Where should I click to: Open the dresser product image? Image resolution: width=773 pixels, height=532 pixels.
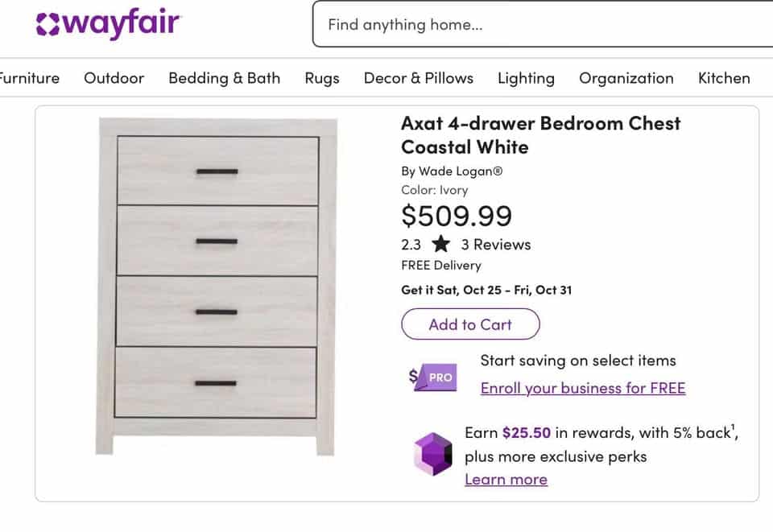[x=216, y=286]
